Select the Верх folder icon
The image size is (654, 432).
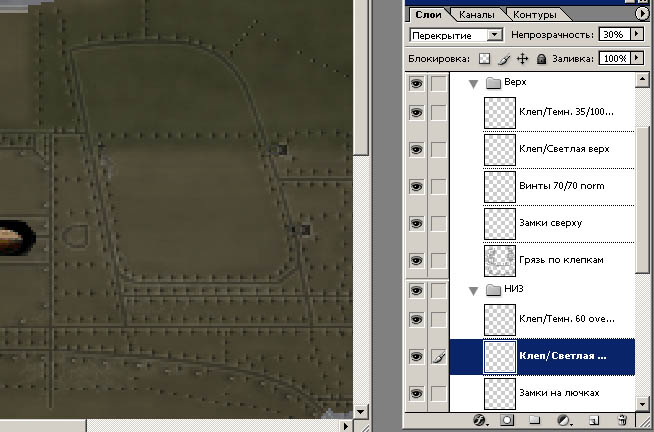click(493, 83)
